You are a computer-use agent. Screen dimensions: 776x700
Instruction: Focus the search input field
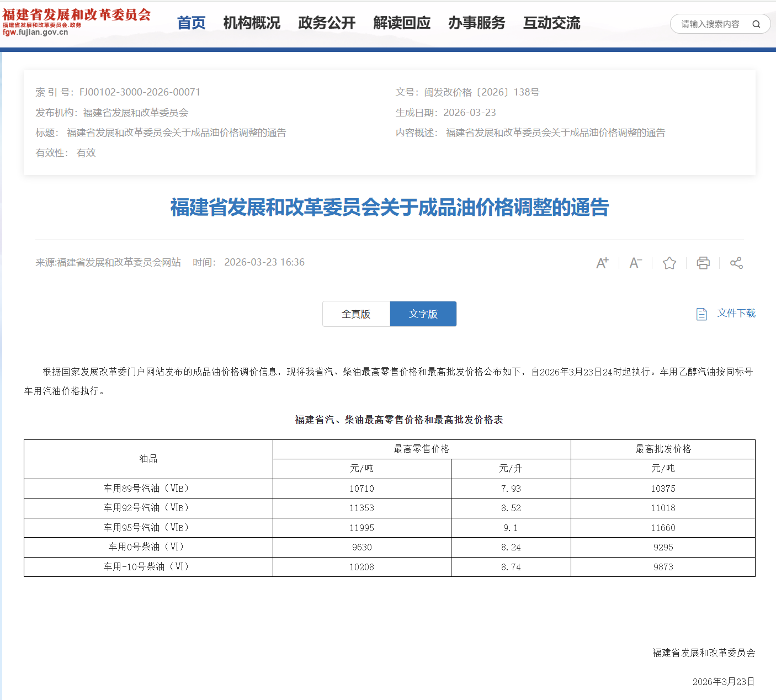tap(710, 24)
